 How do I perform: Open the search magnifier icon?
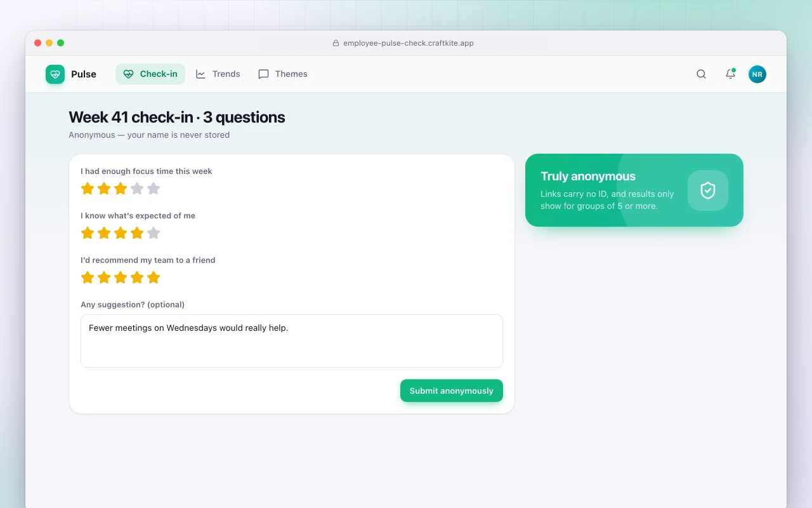coord(701,74)
